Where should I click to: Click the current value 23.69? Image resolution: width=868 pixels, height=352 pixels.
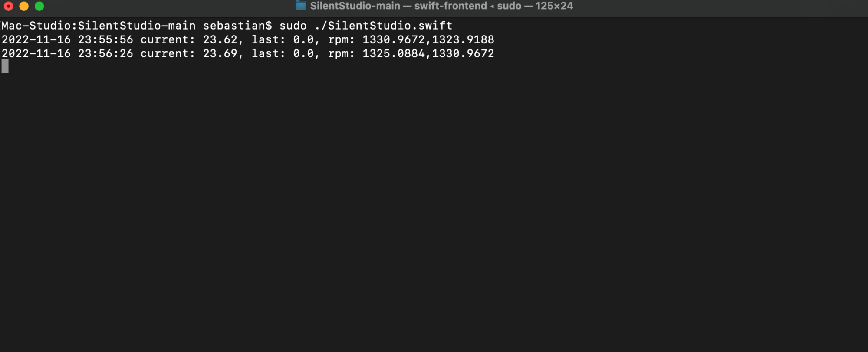(x=220, y=53)
